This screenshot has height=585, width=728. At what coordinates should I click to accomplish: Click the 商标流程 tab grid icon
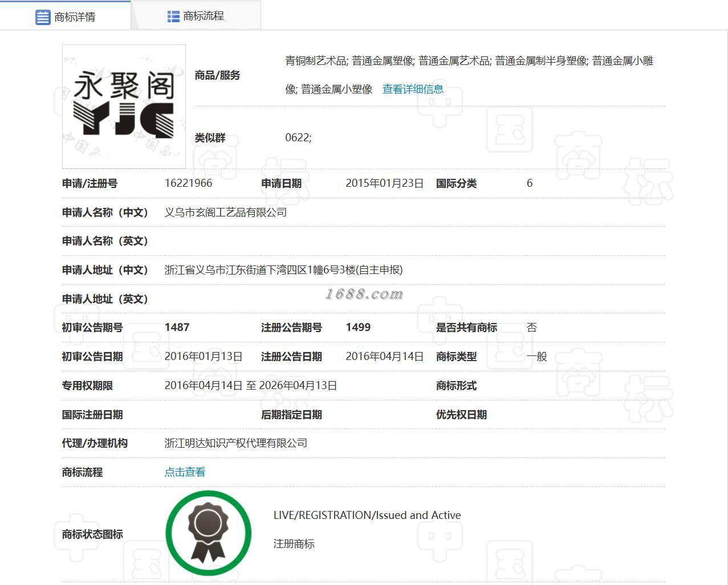pos(173,17)
